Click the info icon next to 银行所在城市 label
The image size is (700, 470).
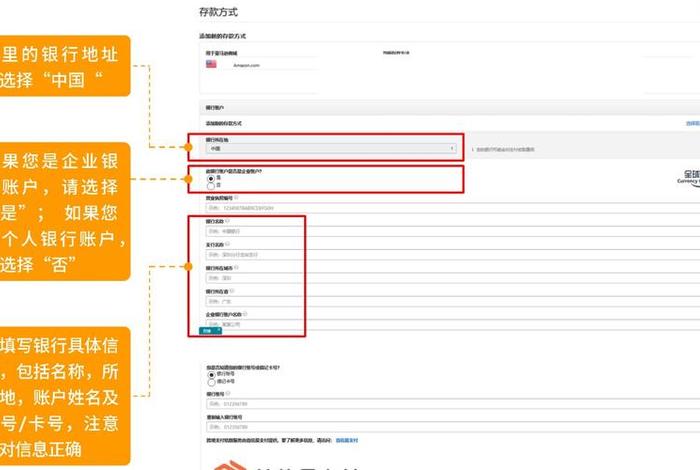coord(235,269)
